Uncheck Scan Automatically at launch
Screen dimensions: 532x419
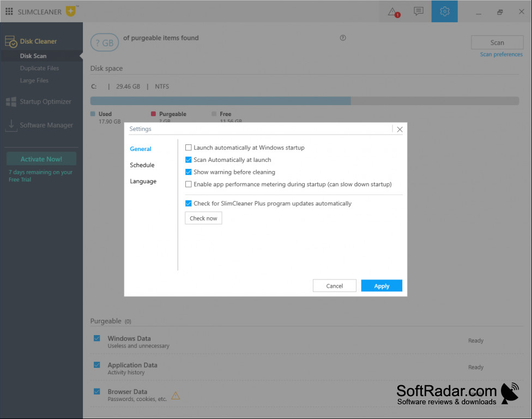pos(188,160)
